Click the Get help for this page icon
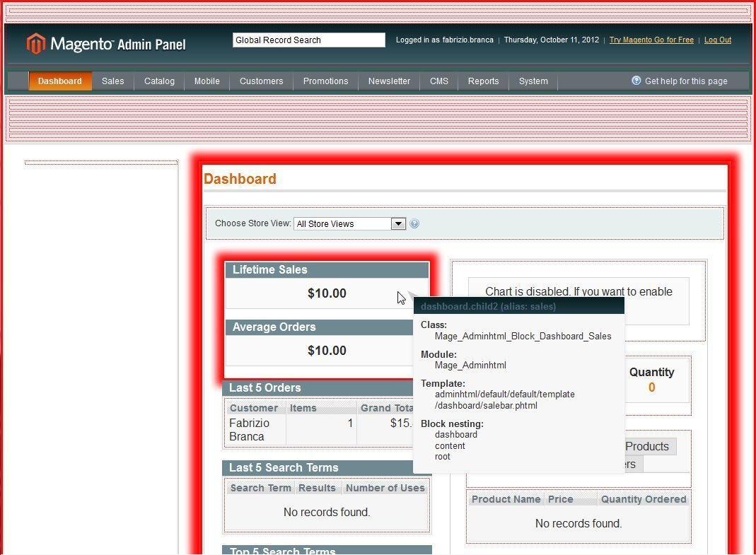Viewport: 756px width, 555px height. click(x=636, y=81)
